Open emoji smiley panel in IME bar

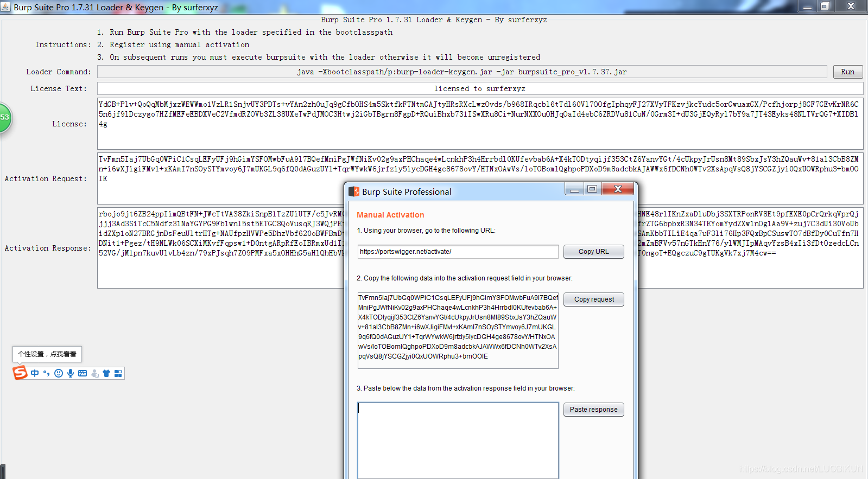coord(59,373)
